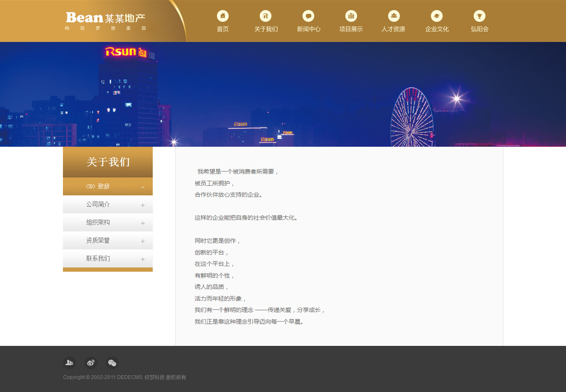566x392 pixels.
Task: Open the 新闻中心 navigation text label
Action: pos(308,29)
